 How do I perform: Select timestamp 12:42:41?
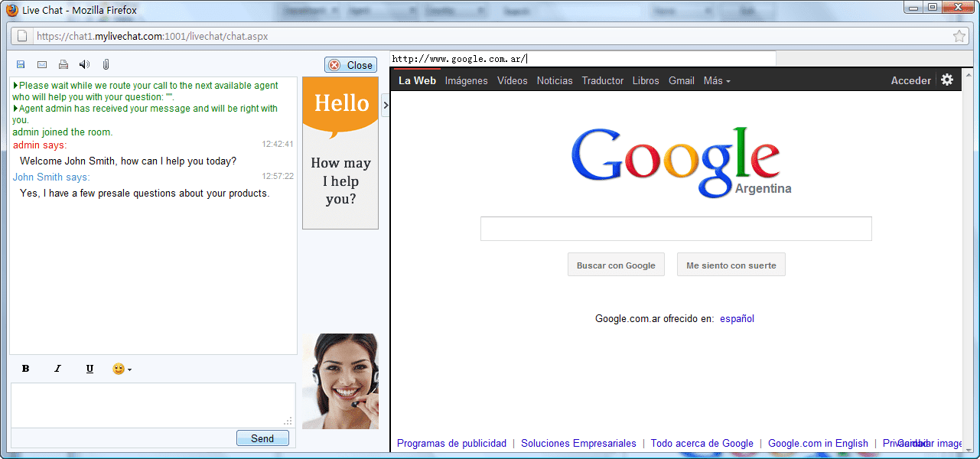(x=278, y=144)
